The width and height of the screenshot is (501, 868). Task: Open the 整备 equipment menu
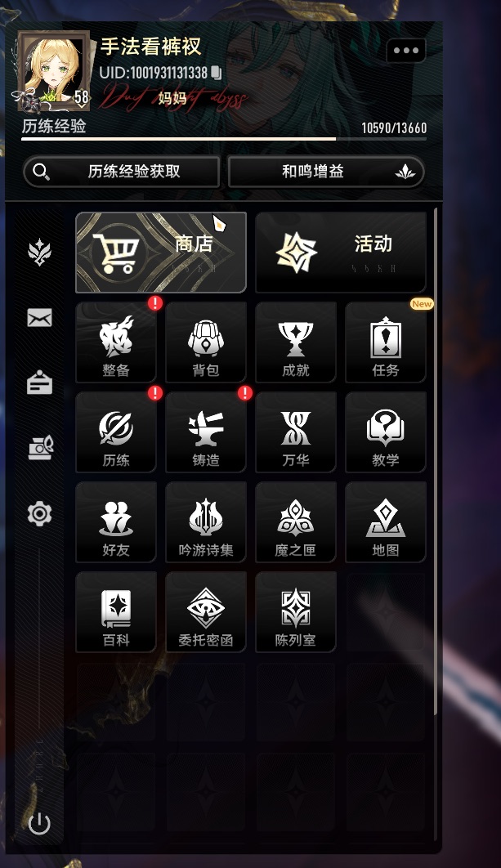(116, 342)
